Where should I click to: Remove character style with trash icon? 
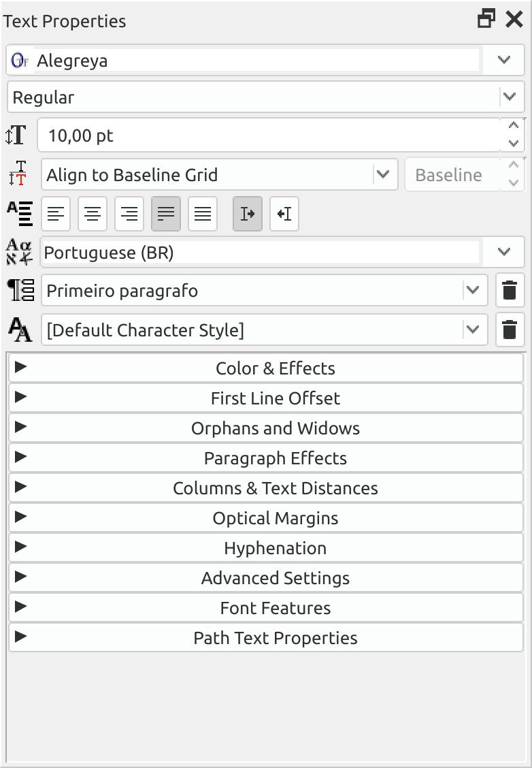point(510,330)
